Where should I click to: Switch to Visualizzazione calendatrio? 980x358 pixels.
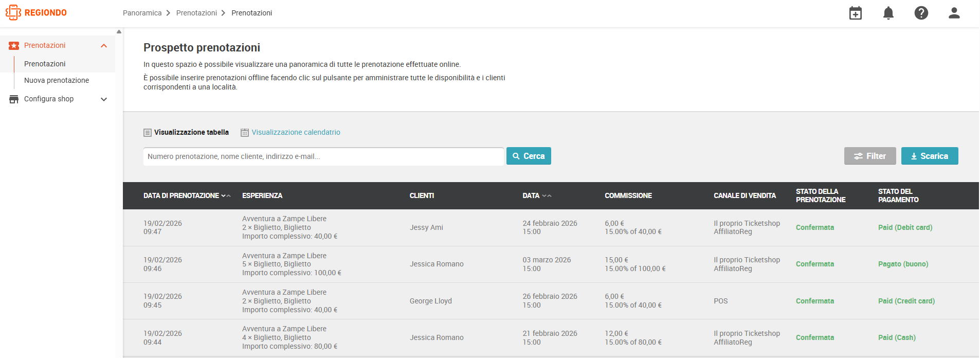(296, 132)
